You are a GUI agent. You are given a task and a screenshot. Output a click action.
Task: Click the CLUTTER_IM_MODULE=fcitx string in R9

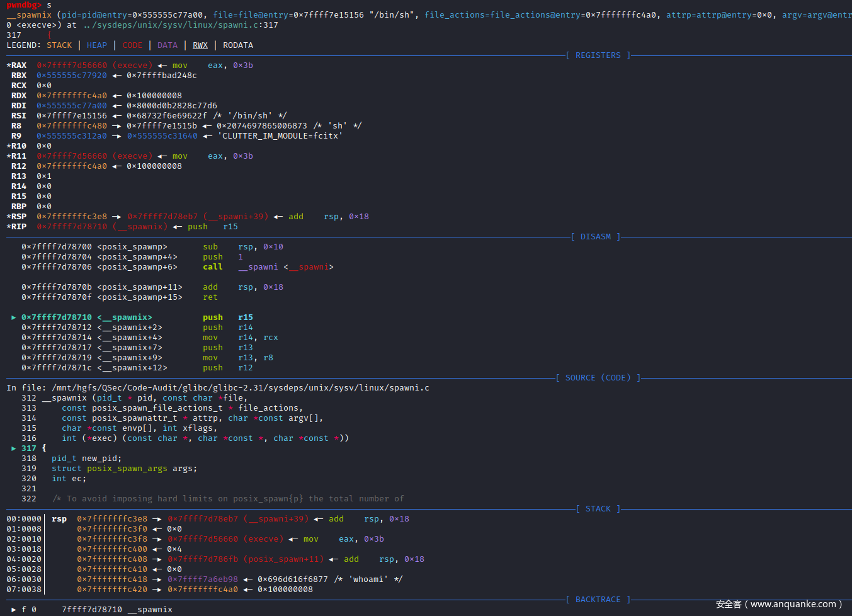280,136
